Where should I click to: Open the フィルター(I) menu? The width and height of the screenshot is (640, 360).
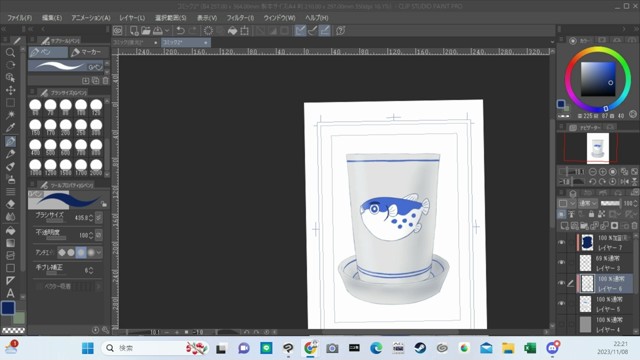point(240,18)
